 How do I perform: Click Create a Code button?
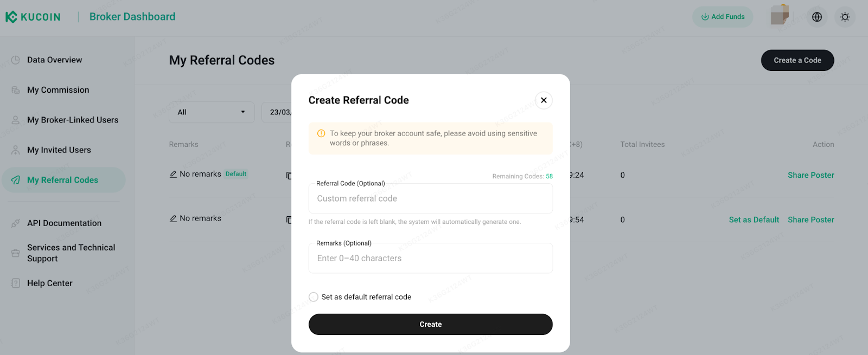tap(797, 60)
